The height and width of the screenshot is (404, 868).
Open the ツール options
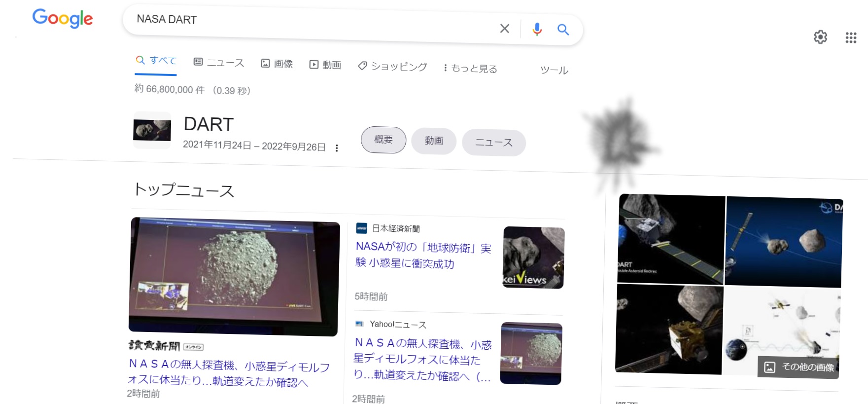coord(554,70)
